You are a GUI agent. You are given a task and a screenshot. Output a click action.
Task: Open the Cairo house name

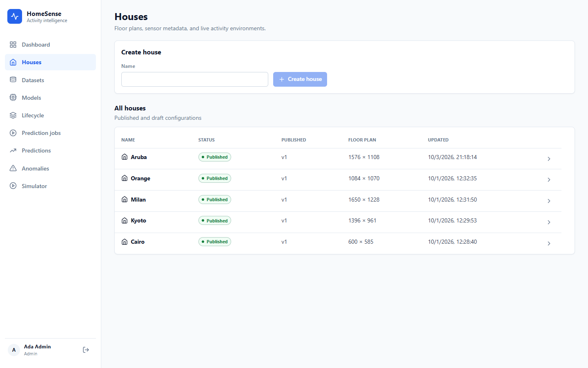pos(138,242)
